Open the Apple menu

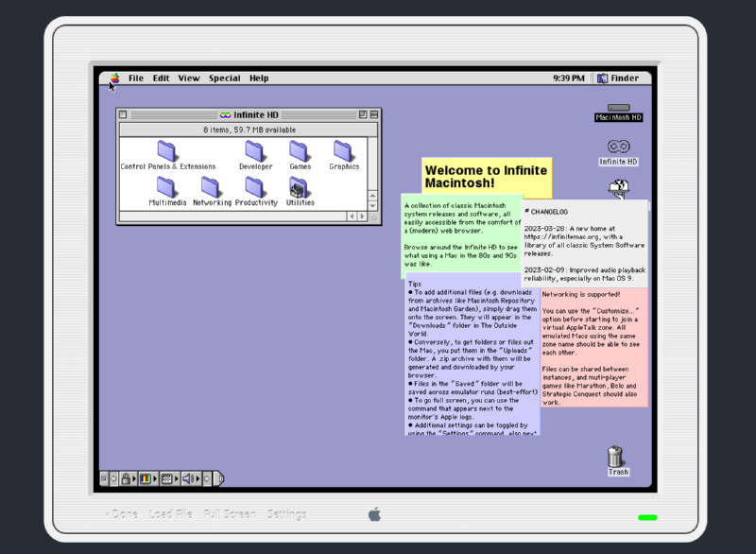pos(114,78)
